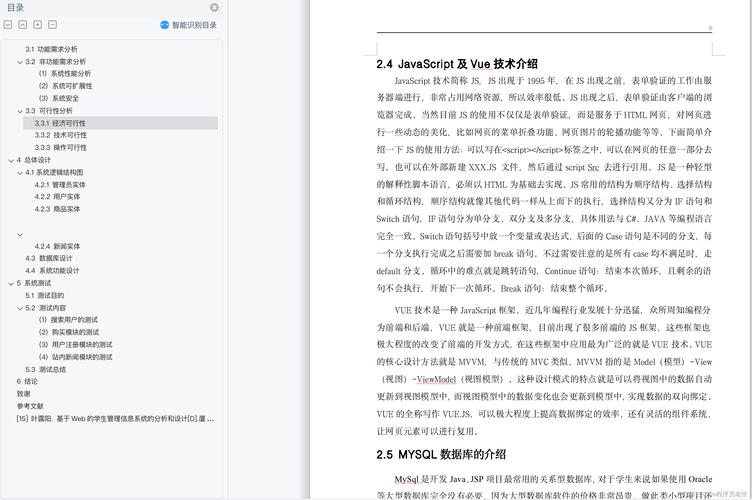
Task: Open (1) 搜索用户的测试 entry
Action: pos(68,320)
